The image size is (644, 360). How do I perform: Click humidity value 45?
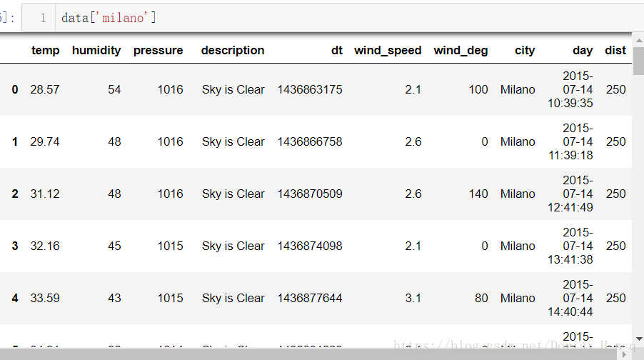tap(114, 246)
